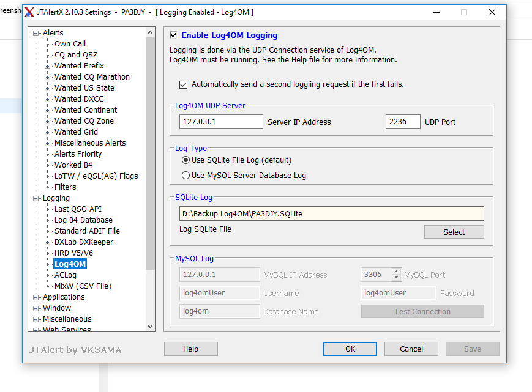Click Select to choose SQLite file
The height and width of the screenshot is (392, 532).
coord(454,232)
